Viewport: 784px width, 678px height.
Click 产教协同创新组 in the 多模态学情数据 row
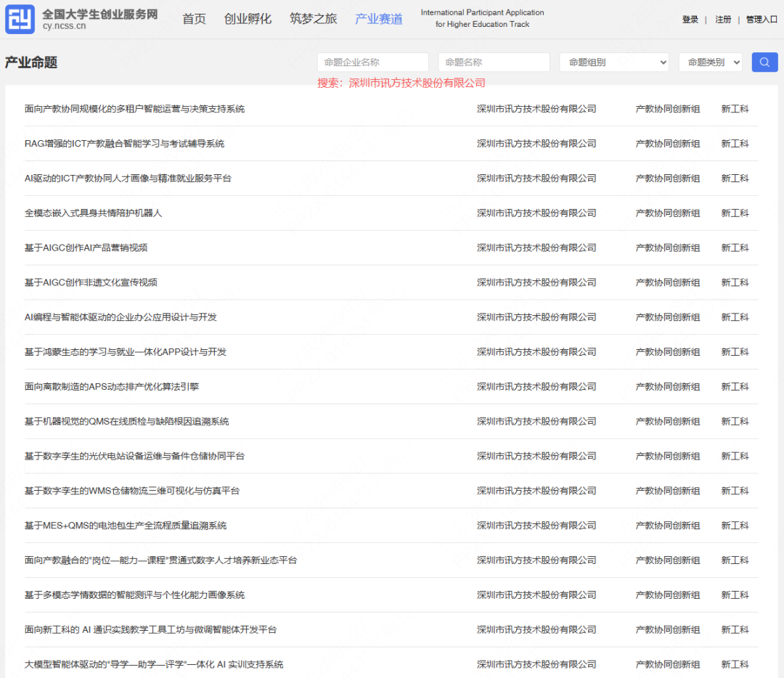[x=668, y=595]
